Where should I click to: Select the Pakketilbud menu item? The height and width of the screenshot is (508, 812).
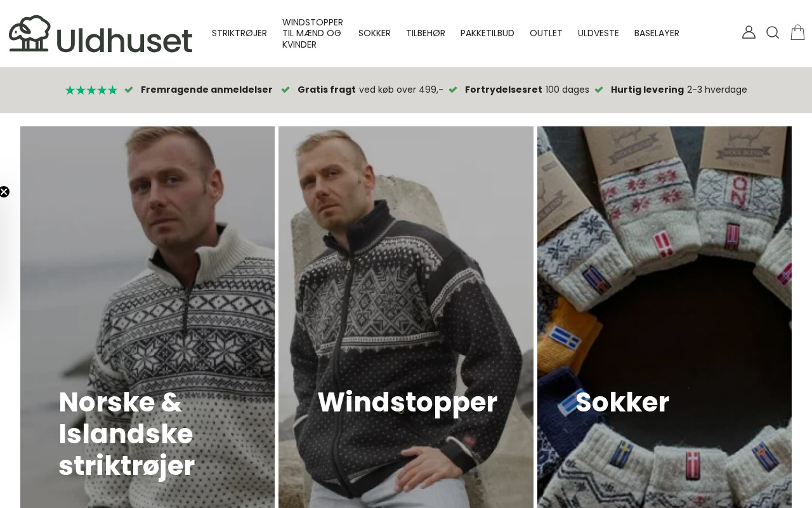click(487, 33)
